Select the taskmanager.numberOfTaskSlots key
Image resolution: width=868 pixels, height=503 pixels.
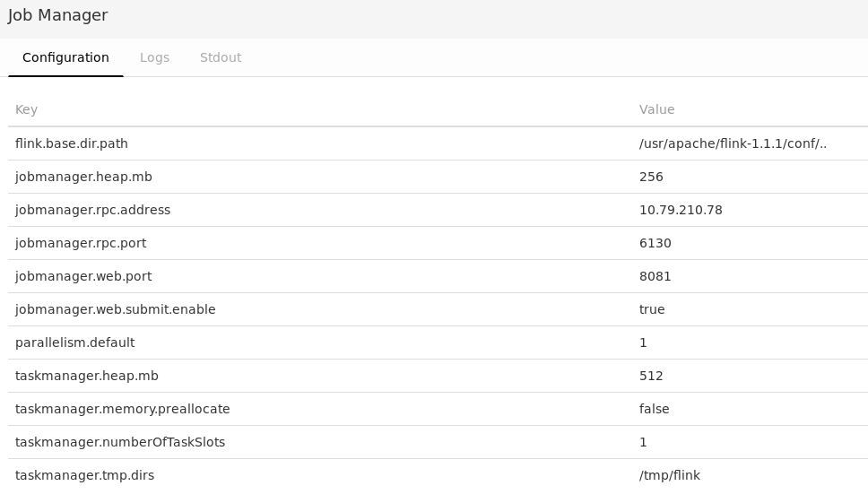tap(120, 442)
